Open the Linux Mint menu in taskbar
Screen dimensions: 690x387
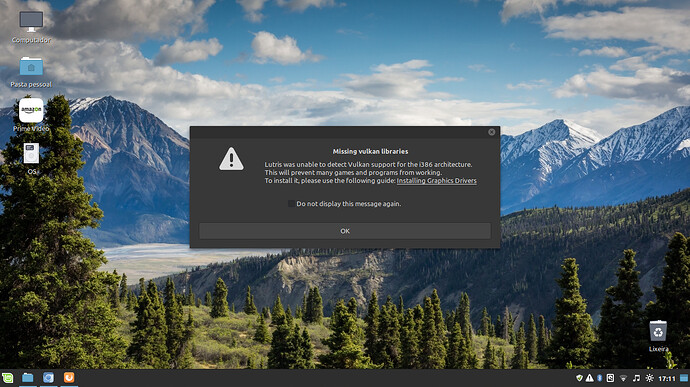(7, 378)
